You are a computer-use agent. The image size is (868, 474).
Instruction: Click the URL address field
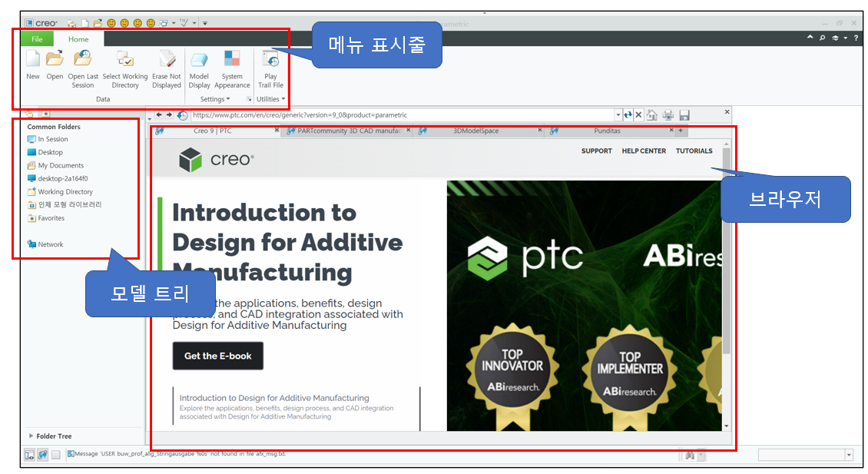click(x=403, y=115)
